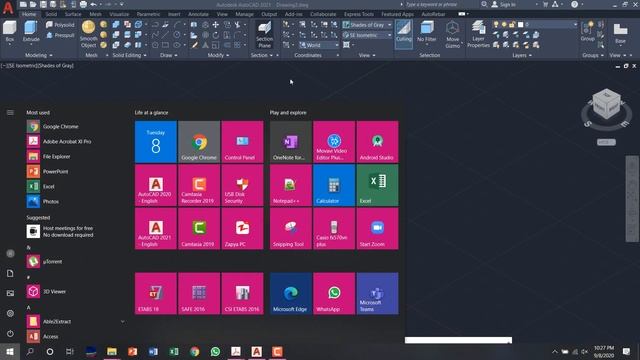The height and width of the screenshot is (360, 640).
Task: Click the Sign In button
Action: pos(504,4)
